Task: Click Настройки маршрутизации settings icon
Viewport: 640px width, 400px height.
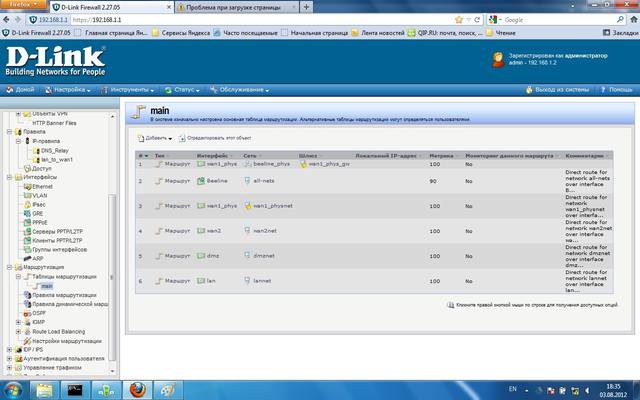Action: tap(27, 341)
